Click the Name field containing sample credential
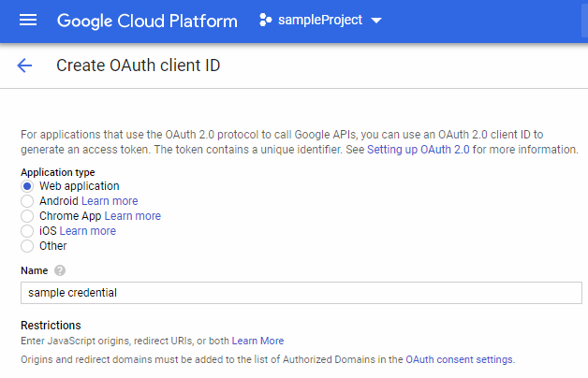The image size is (588, 378). click(301, 293)
